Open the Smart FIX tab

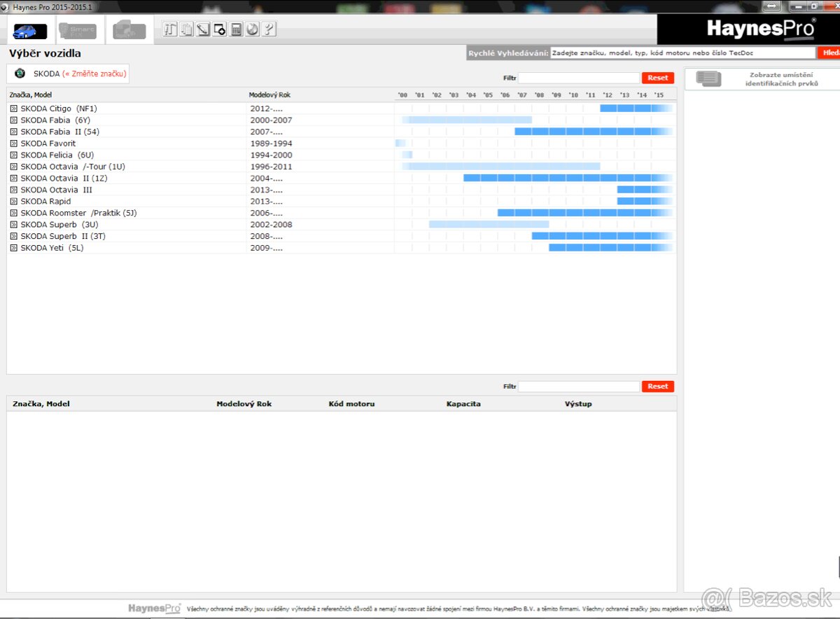(78, 31)
